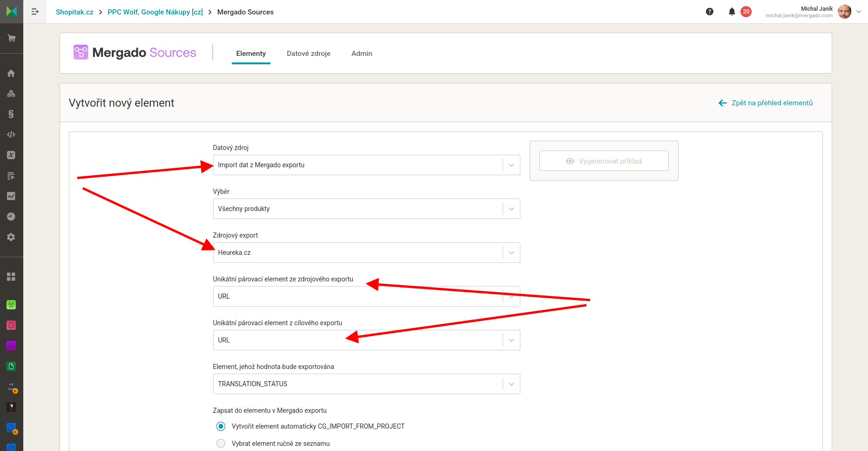Image resolution: width=868 pixels, height=451 pixels.
Task: Select 'Vytvořit element automaticky' radio option
Action: (x=221, y=426)
